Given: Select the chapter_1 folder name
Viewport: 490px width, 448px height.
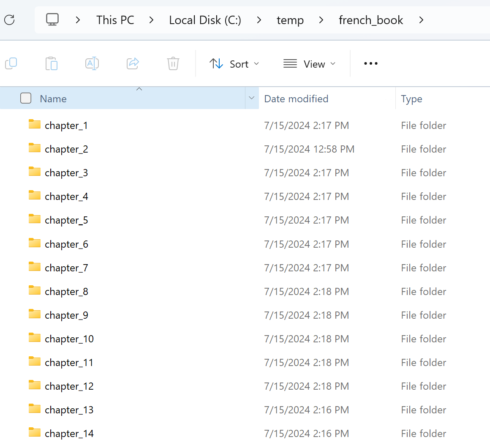Looking at the screenshot, I should click(66, 126).
